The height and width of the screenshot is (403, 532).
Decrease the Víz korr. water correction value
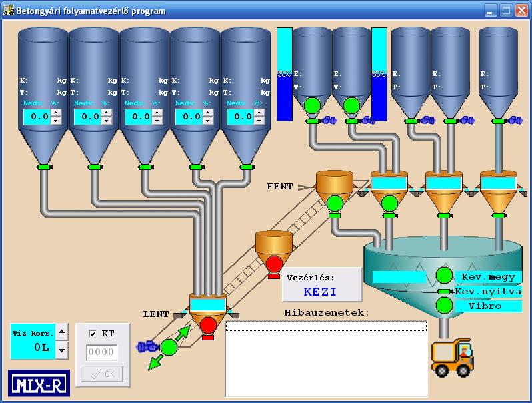(x=62, y=350)
